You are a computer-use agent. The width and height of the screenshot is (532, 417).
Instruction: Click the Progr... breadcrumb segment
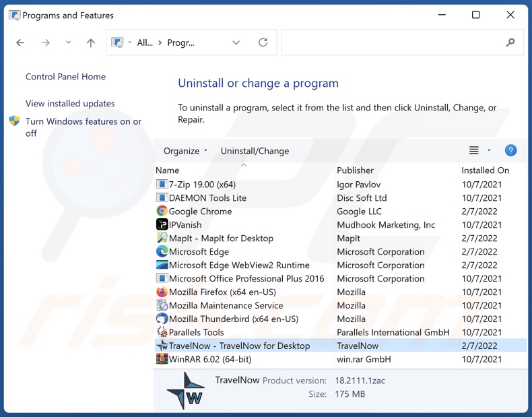pyautogui.click(x=181, y=42)
